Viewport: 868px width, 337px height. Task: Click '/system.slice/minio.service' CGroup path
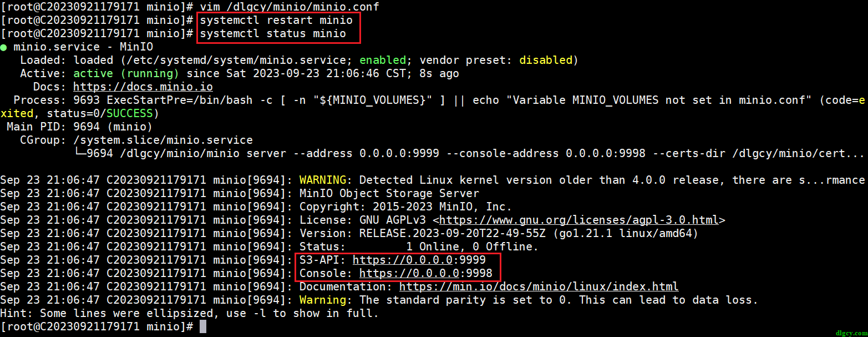point(163,140)
